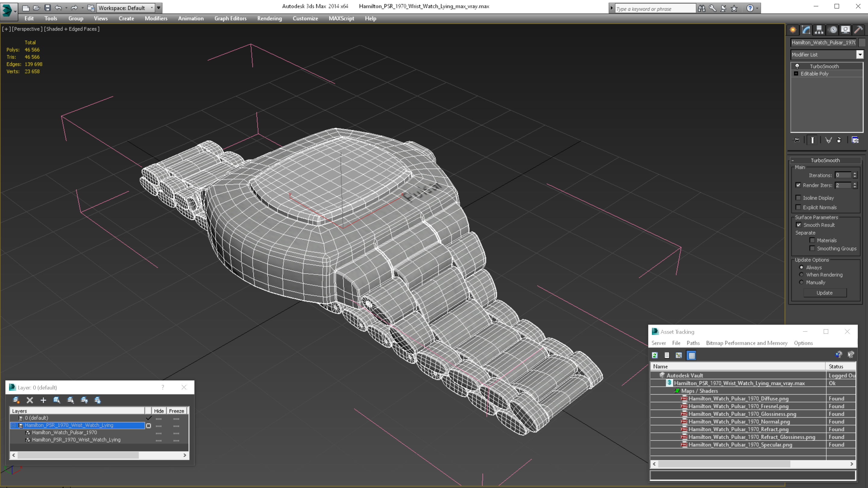Click Create New Layer icon in Layer dialog
Image resolution: width=868 pixels, height=488 pixels.
point(16,400)
